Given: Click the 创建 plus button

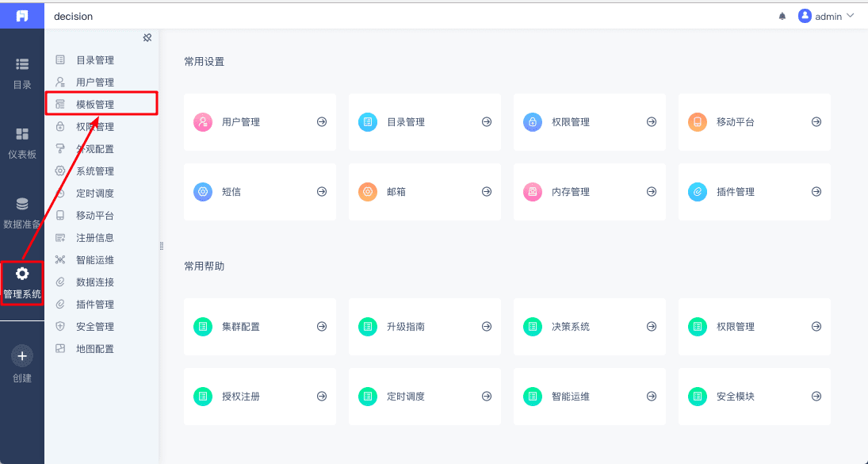Looking at the screenshot, I should [x=22, y=356].
